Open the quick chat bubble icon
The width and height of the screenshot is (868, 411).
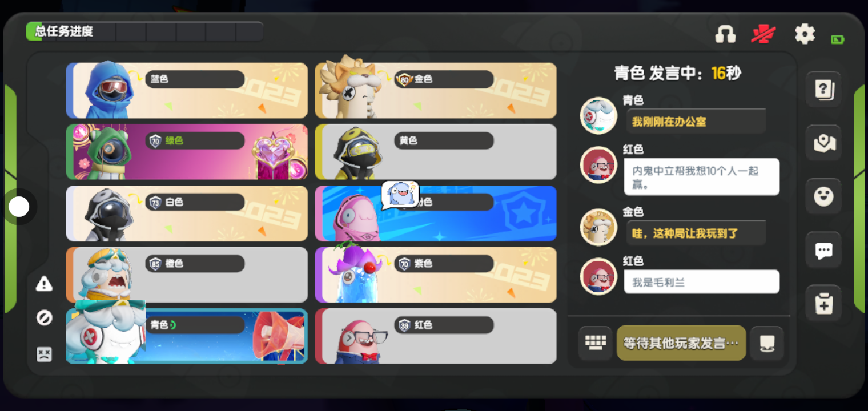(x=823, y=250)
